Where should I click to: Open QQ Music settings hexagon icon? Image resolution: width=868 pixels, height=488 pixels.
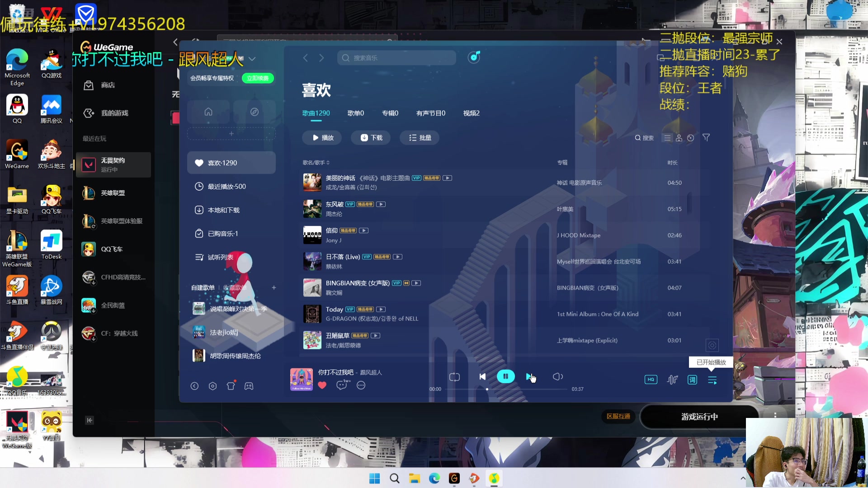coord(212,386)
